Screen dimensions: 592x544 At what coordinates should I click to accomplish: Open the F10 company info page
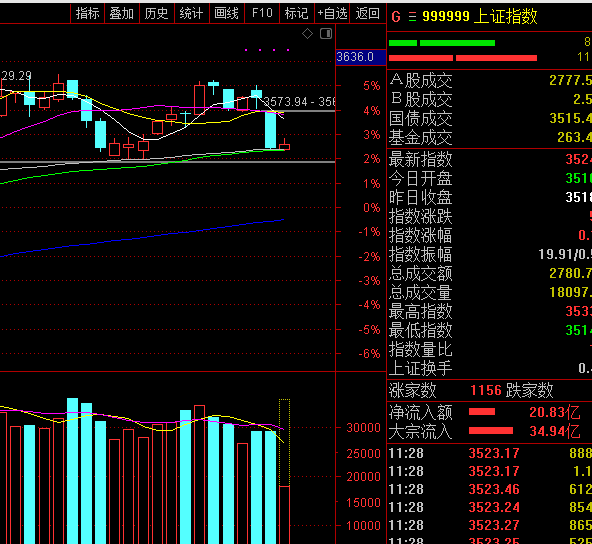262,14
